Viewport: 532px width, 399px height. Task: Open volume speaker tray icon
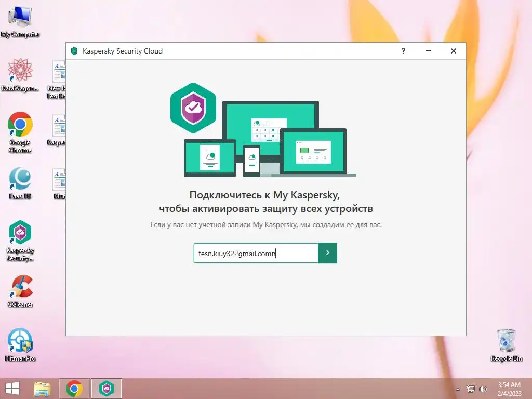(483, 389)
